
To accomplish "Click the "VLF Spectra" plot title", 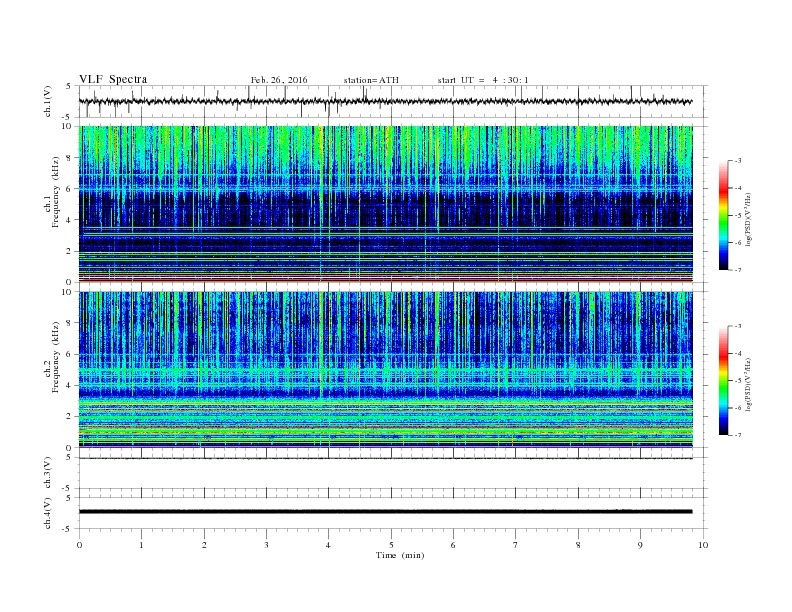I will tap(113, 79).
